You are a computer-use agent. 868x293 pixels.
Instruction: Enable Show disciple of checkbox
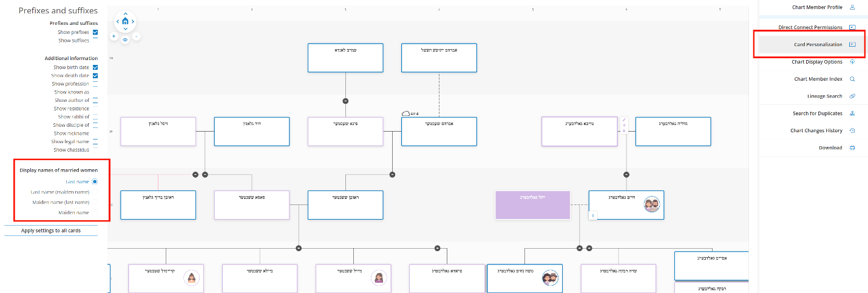95,125
